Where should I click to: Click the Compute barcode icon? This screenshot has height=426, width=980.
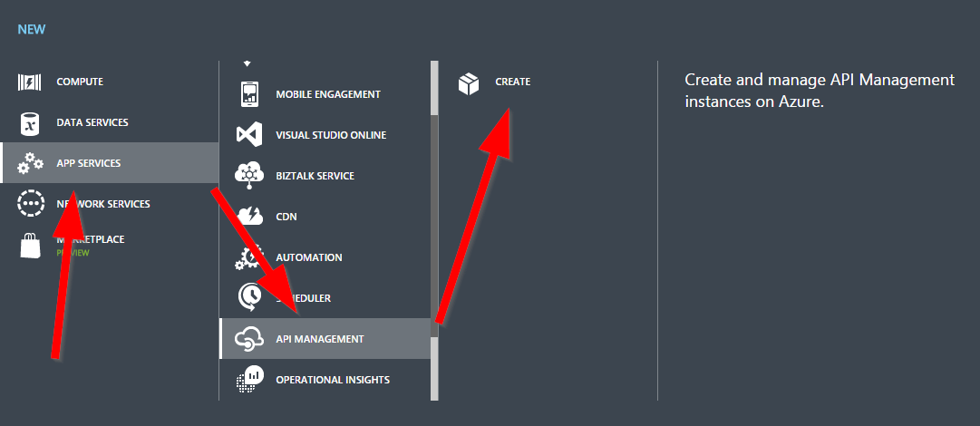point(29,82)
